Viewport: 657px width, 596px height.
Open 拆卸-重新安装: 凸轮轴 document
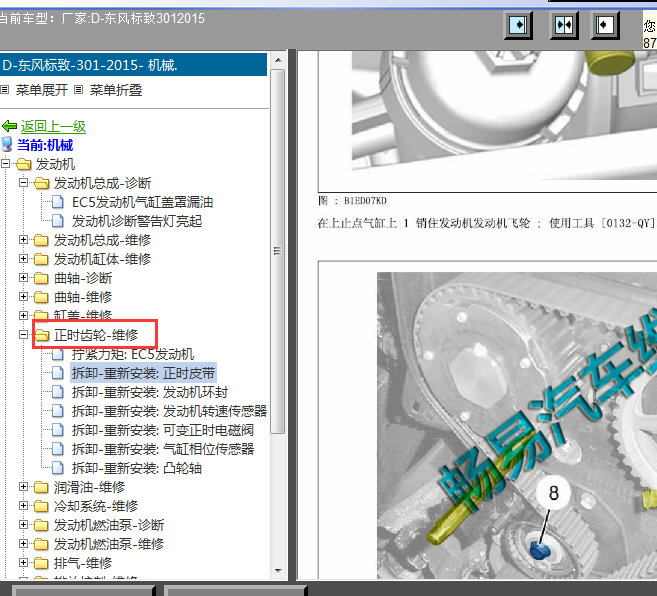(x=137, y=468)
